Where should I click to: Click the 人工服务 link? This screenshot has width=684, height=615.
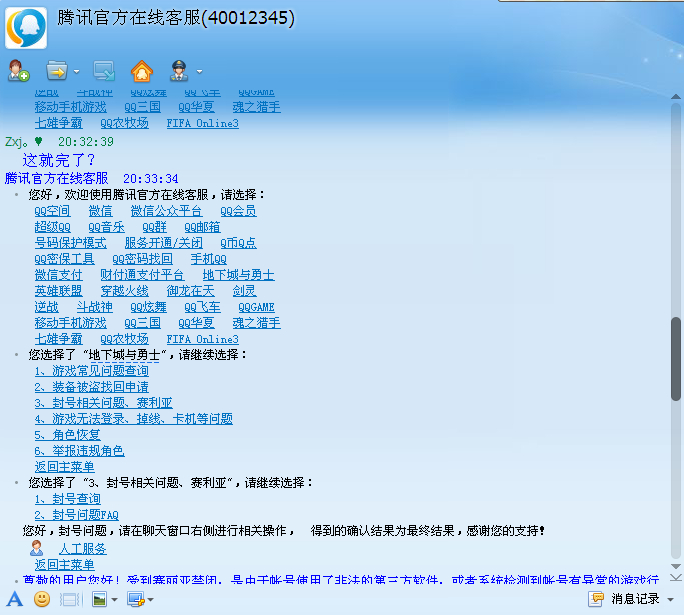click(83, 549)
